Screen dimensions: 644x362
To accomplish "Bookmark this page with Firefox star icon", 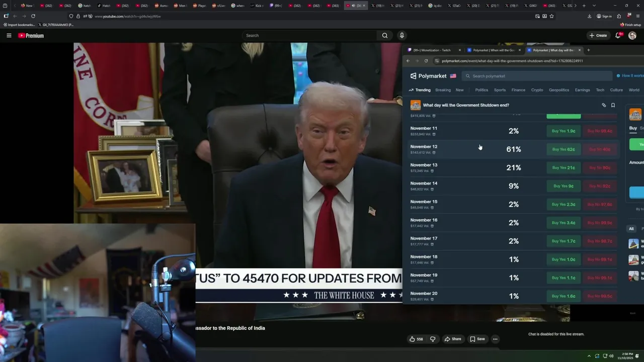I will (551, 16).
